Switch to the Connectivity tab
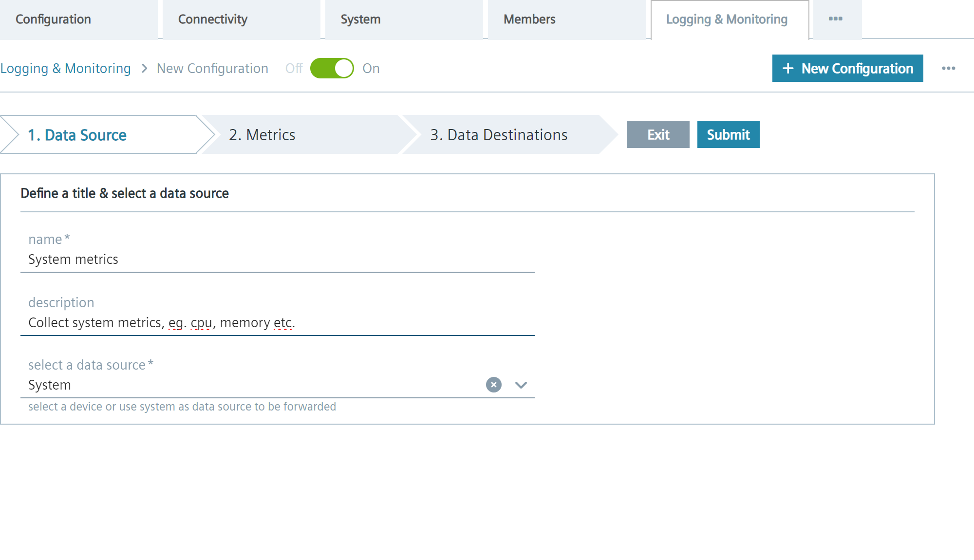Image resolution: width=974 pixels, height=560 pixels. pyautogui.click(x=213, y=19)
